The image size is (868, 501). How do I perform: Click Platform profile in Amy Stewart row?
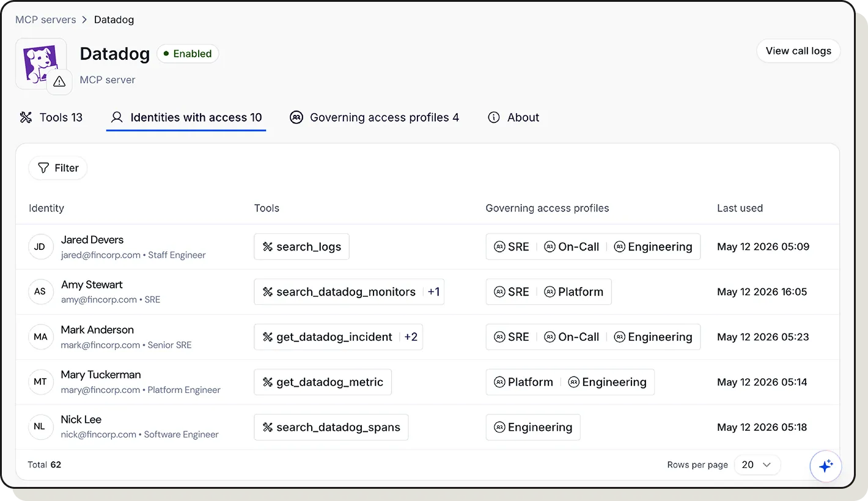(x=573, y=292)
